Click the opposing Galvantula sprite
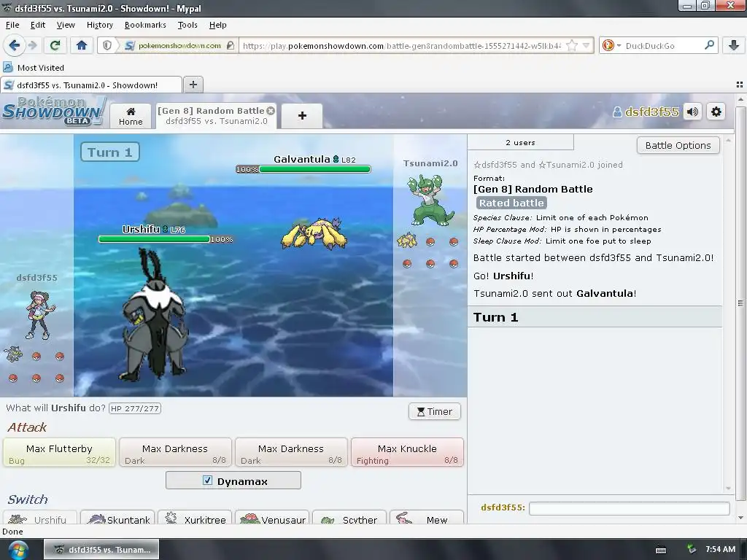Screen dimensions: 747x560 tap(314, 234)
